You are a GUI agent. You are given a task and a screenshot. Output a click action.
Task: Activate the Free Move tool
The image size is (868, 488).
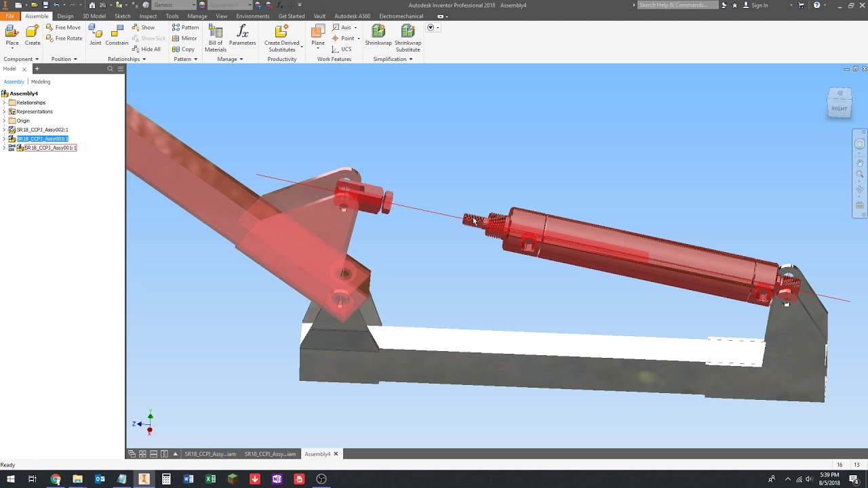(63, 27)
